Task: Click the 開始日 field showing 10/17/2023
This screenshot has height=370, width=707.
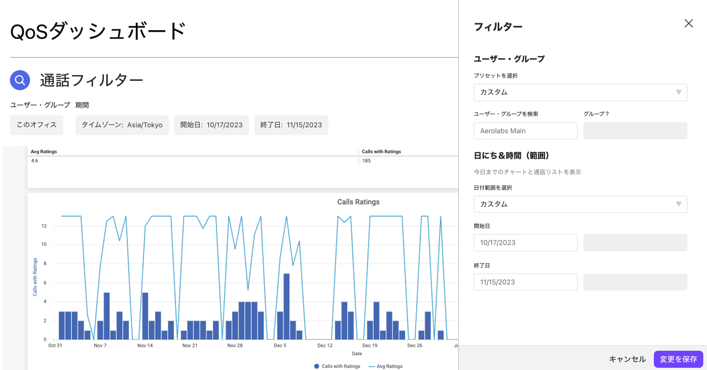Action: click(x=525, y=242)
